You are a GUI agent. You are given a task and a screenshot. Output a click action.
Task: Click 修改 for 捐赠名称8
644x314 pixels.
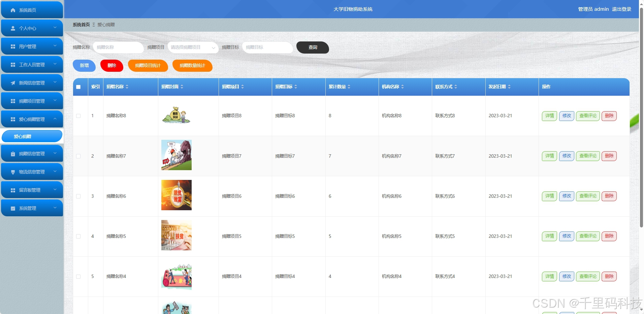click(567, 116)
